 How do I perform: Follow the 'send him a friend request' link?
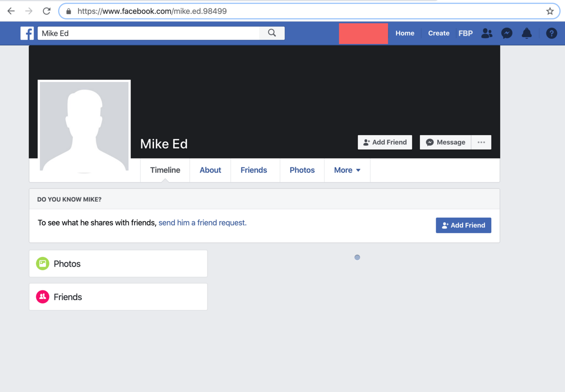203,223
